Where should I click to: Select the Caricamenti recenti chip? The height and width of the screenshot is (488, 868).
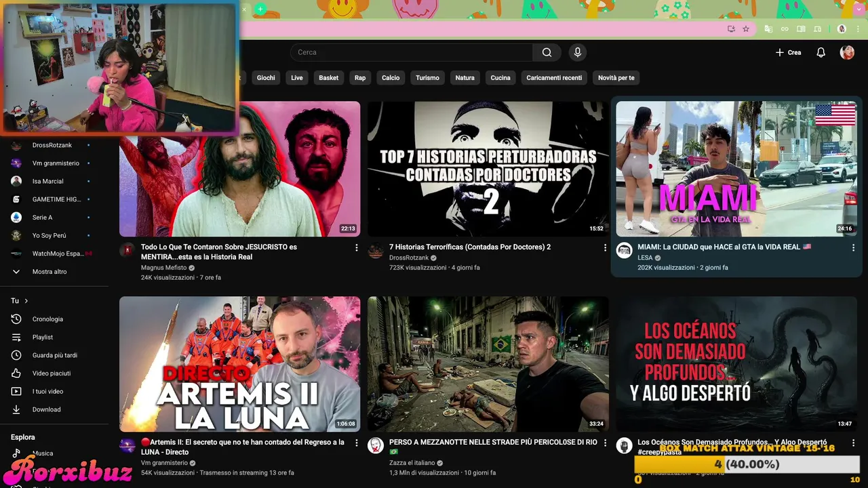(554, 78)
